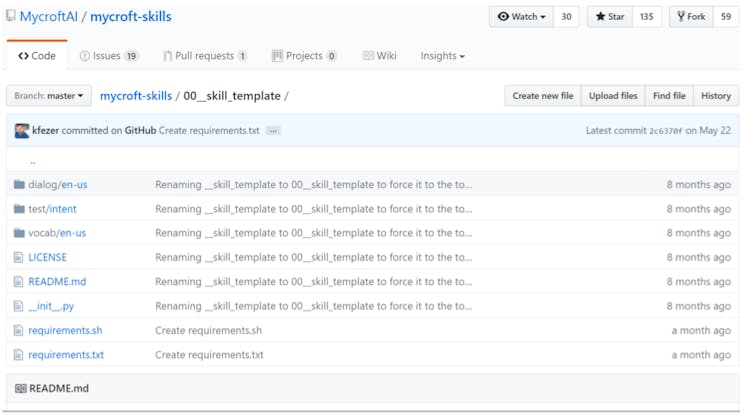
Task: Open the Branch: master selector
Action: point(49,96)
